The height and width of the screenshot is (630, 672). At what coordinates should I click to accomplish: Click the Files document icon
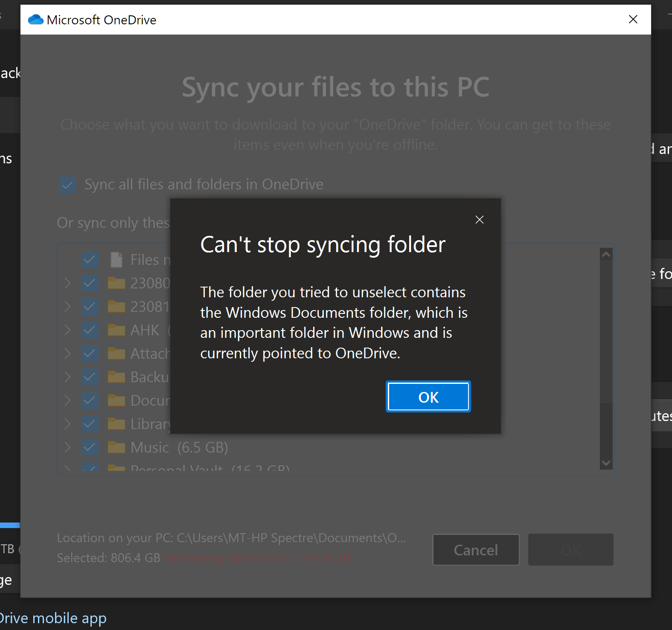tap(116, 259)
